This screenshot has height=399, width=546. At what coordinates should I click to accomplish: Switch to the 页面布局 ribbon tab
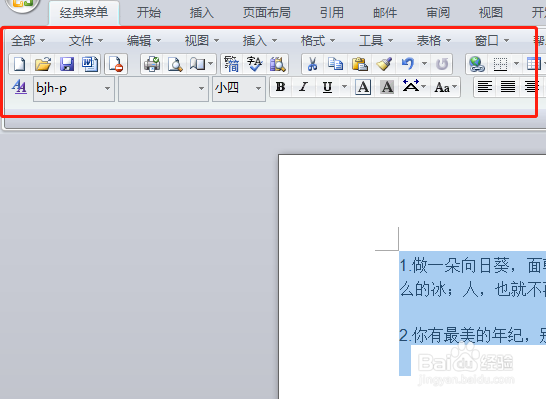[267, 13]
